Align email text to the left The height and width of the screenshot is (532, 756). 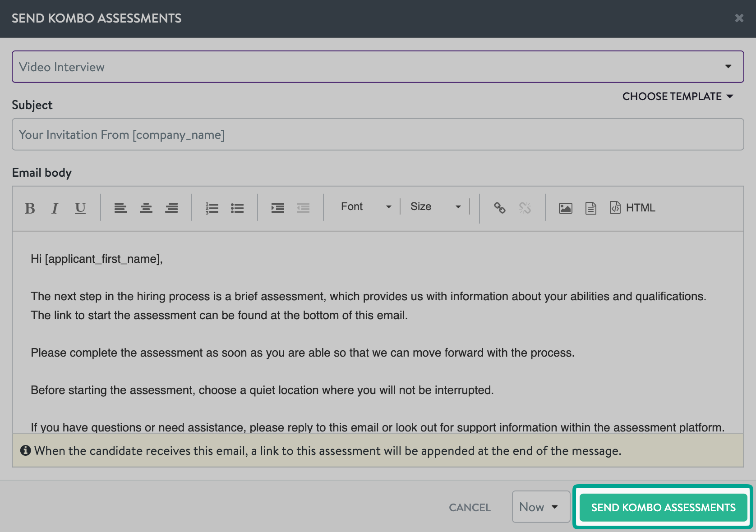120,208
